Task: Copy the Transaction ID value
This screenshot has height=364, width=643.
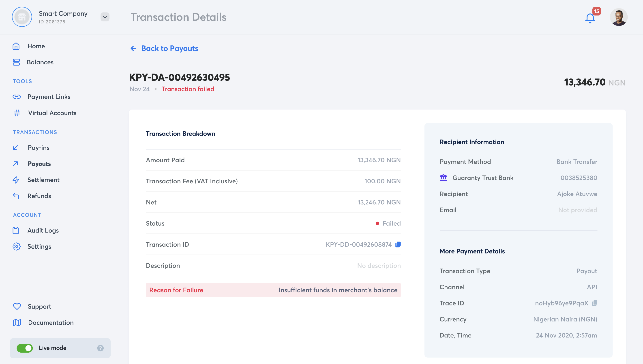Action: [x=398, y=245]
